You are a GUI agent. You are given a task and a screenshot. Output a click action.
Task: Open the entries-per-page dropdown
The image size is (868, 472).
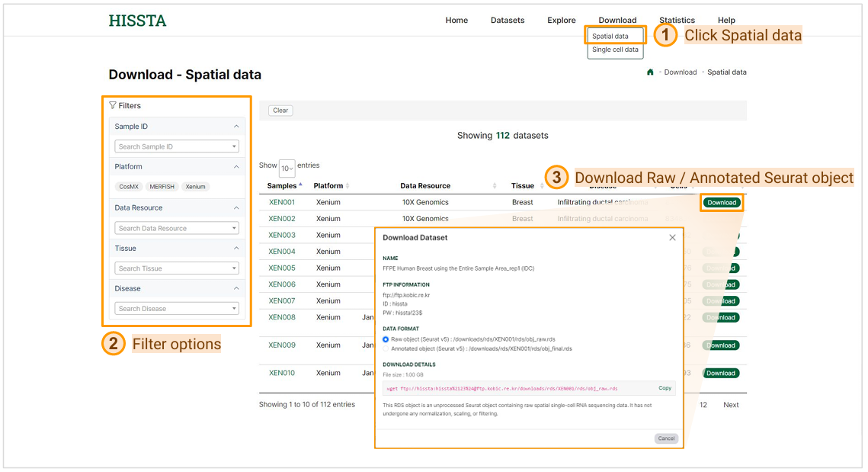pos(287,169)
